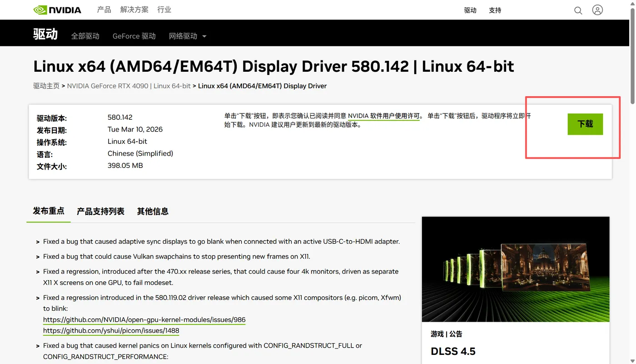Open the 行业 menu
The height and width of the screenshot is (364, 636).
tap(164, 10)
